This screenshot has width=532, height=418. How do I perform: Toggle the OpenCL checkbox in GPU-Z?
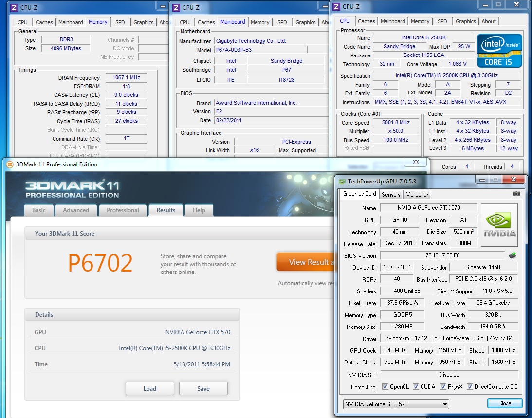click(x=385, y=387)
